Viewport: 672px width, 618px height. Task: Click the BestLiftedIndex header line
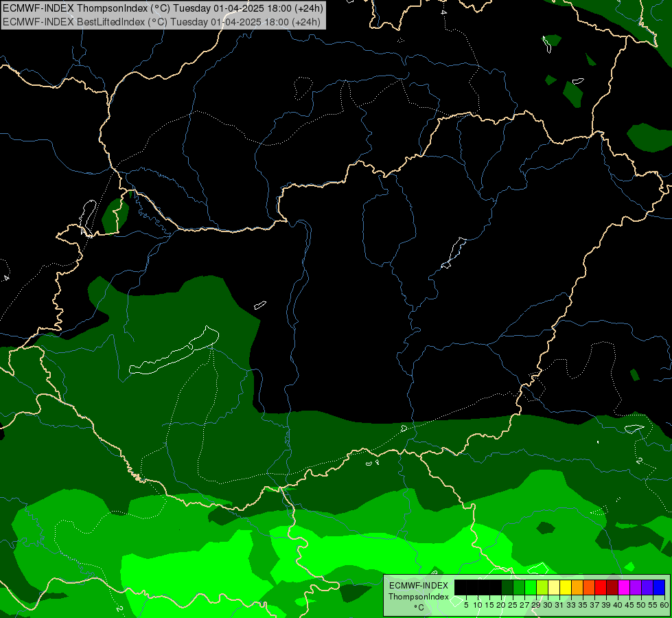point(161,22)
